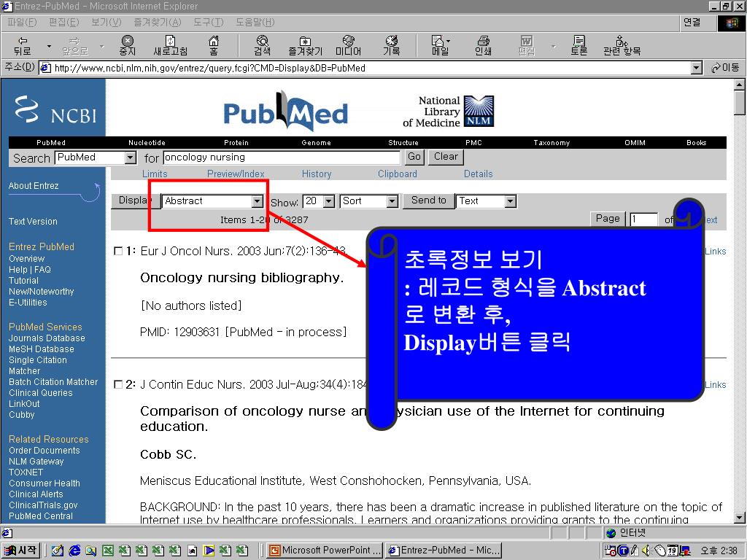Open the Details link
The image size is (747, 560).
479,174
